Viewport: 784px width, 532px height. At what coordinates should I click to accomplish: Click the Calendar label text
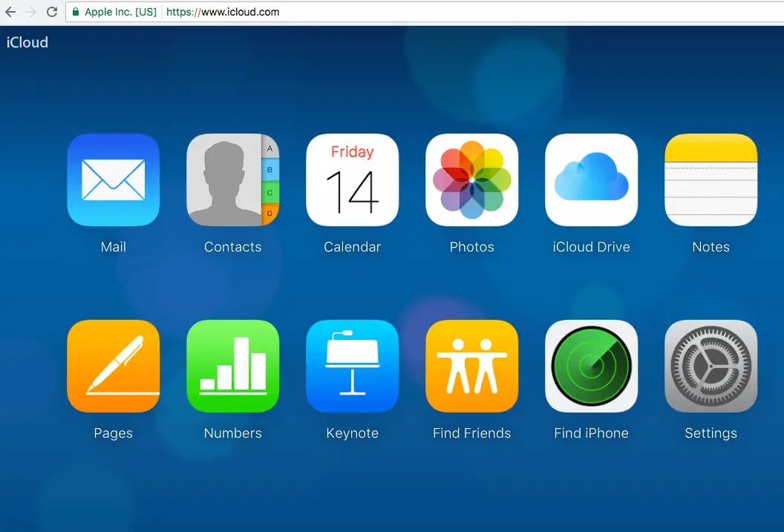(353, 247)
